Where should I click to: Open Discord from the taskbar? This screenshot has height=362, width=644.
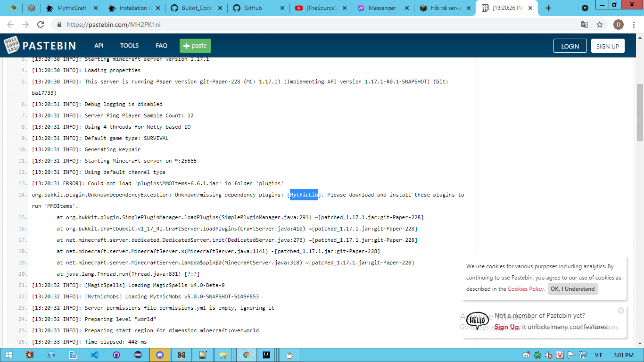[x=159, y=355]
